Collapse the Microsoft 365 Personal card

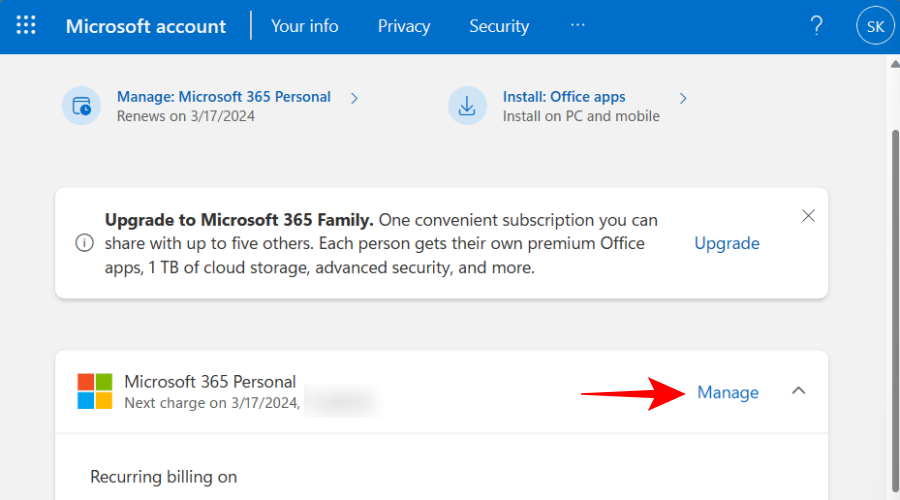(x=798, y=391)
